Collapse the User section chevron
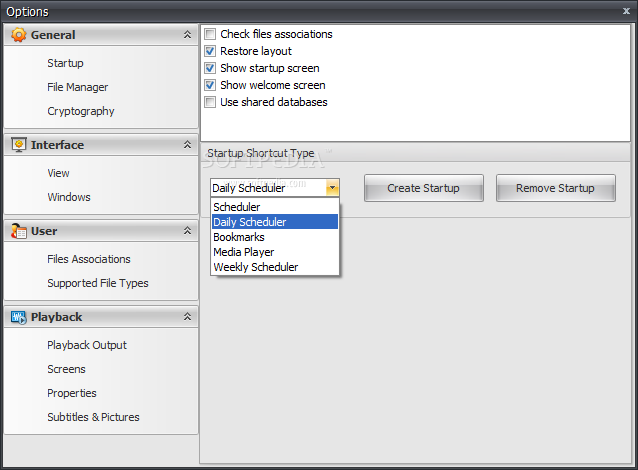 pos(187,231)
